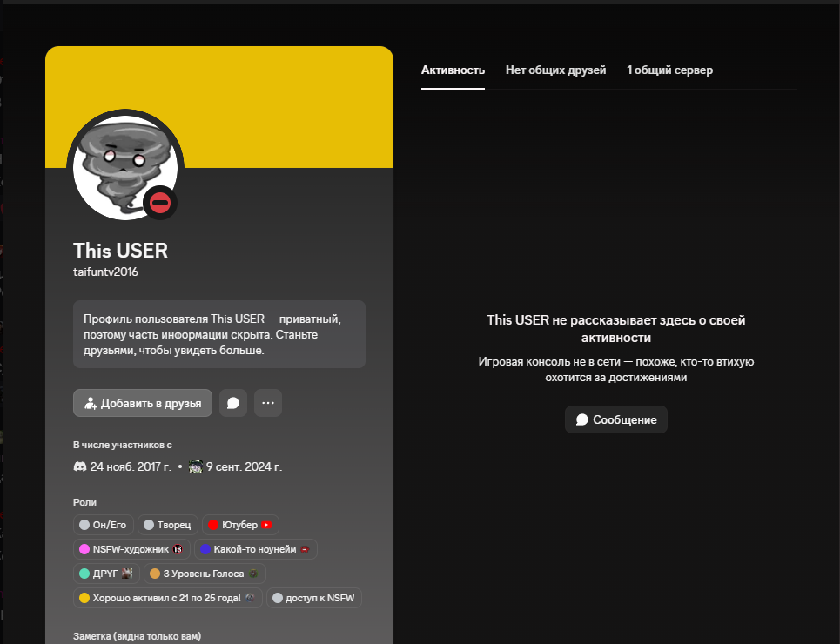Select the Творец role tag

point(168,525)
